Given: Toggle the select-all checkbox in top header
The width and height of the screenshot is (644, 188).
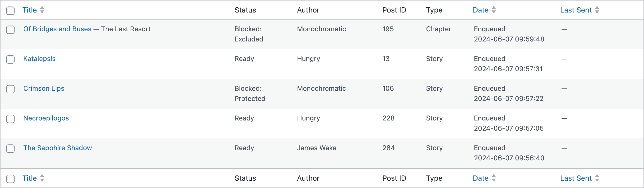Looking at the screenshot, I should pyautogui.click(x=10, y=11).
